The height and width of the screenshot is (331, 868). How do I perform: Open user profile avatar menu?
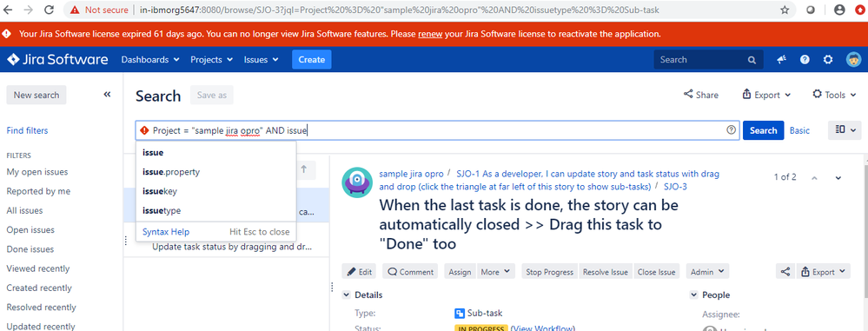point(853,59)
